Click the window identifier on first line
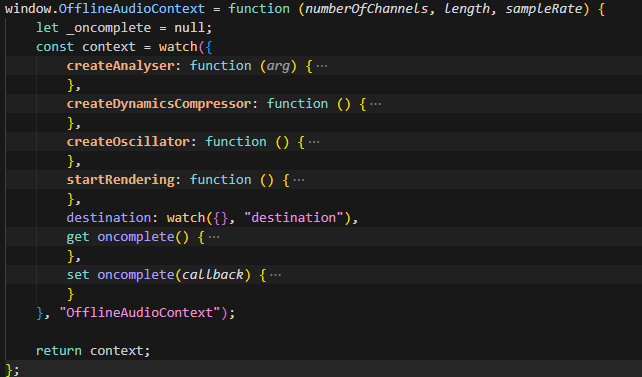The height and width of the screenshot is (377, 642). coord(29,9)
